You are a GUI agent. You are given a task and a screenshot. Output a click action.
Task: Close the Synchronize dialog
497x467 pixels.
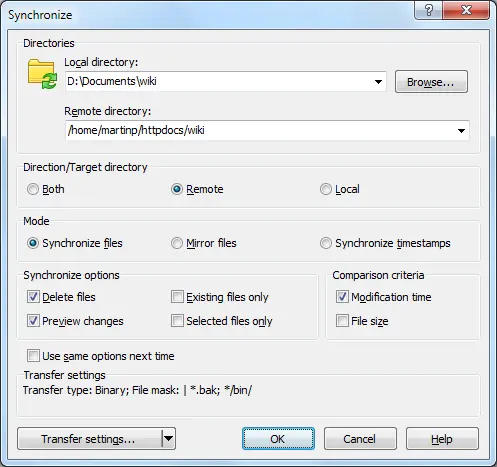[466, 10]
